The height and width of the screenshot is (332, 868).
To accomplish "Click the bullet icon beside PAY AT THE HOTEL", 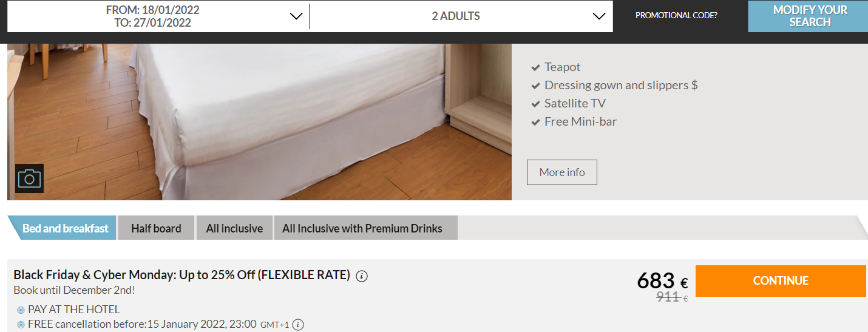I will click(x=21, y=310).
